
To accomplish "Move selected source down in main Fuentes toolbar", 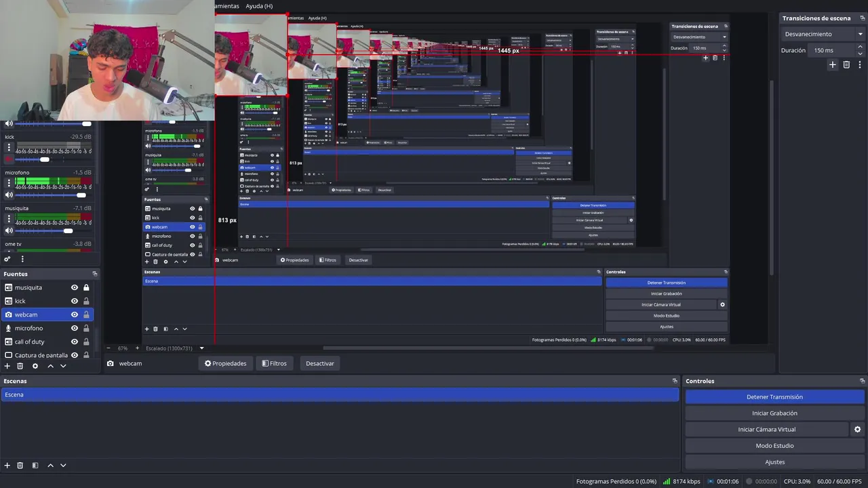I will tap(63, 366).
